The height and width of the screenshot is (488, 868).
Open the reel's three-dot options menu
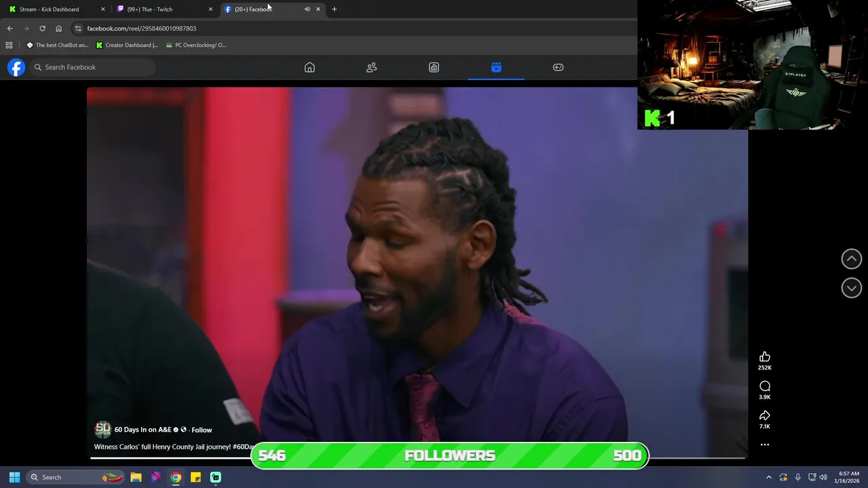click(x=765, y=445)
